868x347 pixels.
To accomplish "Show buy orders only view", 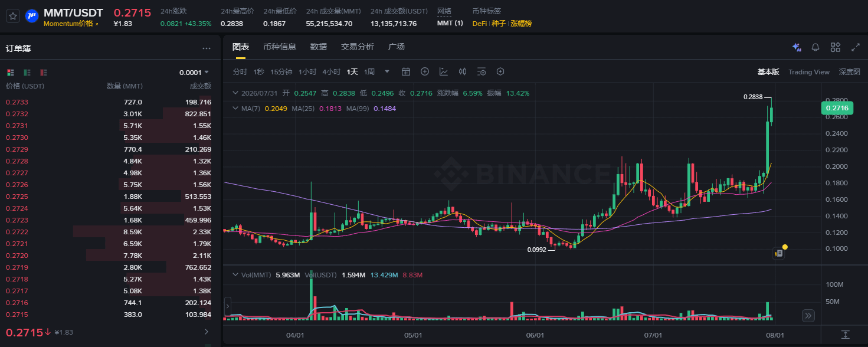I will [x=27, y=72].
